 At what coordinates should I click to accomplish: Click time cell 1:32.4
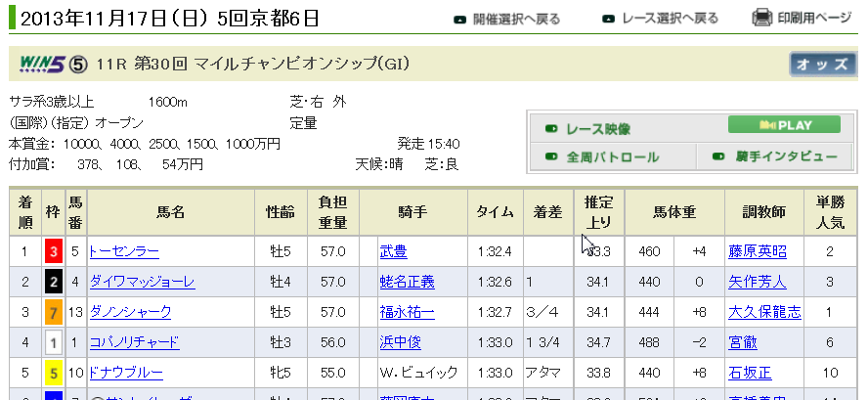[x=495, y=252]
